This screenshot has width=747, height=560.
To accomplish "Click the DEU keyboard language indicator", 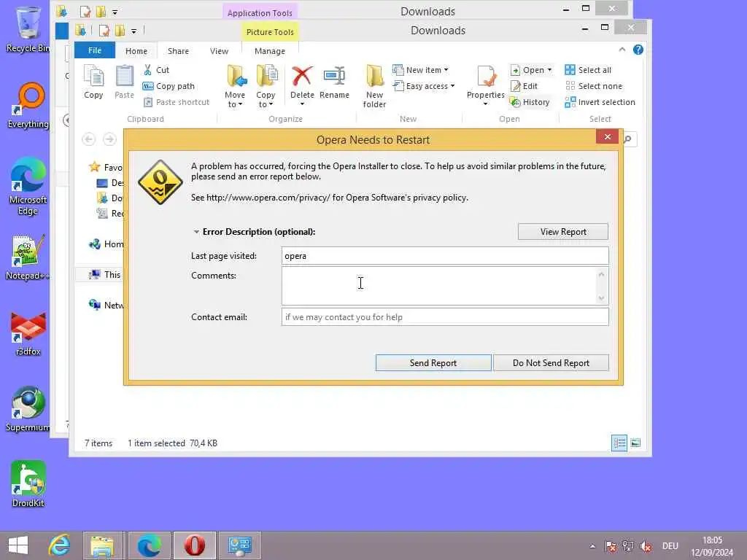I will coord(670,546).
